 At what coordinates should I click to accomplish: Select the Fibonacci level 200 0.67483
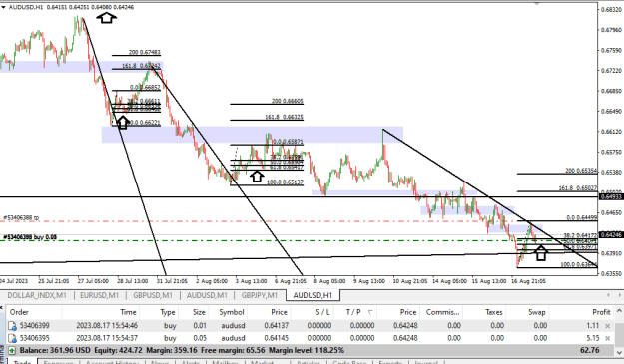click(144, 52)
